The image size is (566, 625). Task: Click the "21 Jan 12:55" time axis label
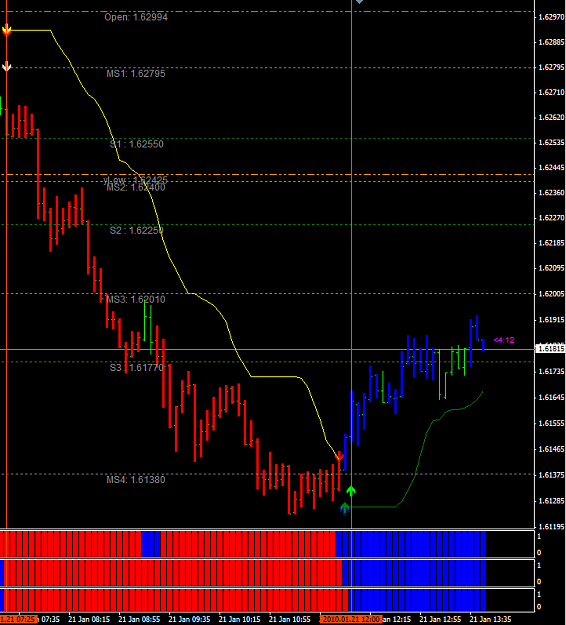click(x=440, y=619)
